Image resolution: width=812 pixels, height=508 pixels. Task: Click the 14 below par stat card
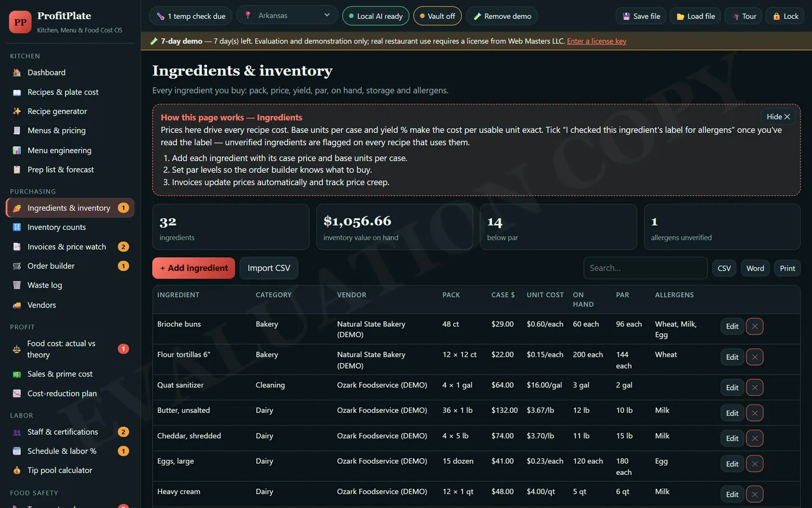pos(558,227)
